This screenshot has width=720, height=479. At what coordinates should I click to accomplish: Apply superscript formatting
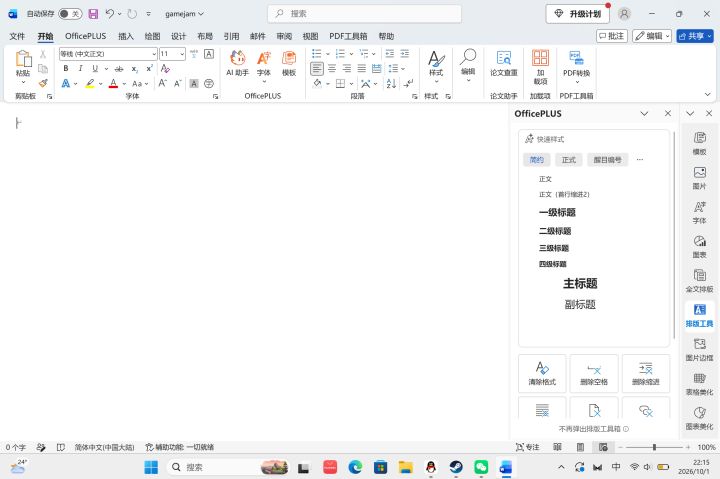click(x=149, y=68)
